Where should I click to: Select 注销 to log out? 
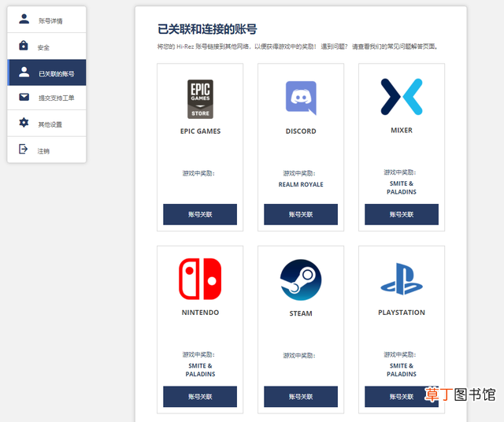[x=46, y=150]
